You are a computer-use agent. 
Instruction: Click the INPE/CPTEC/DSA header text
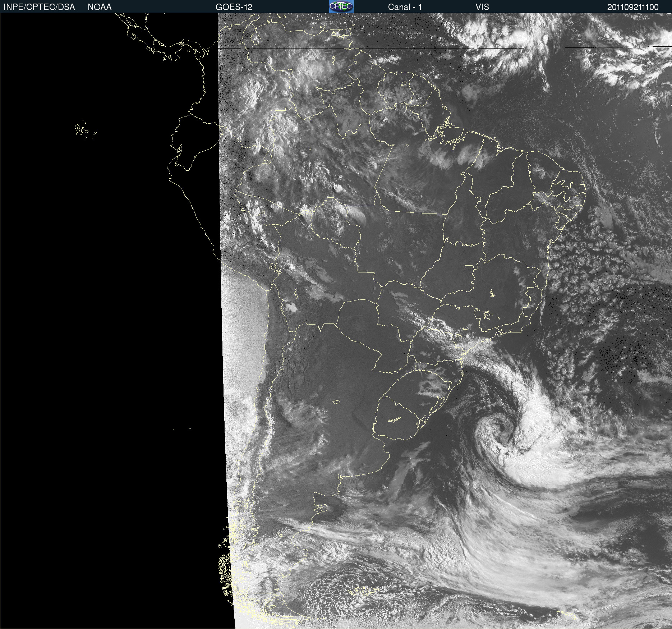coord(39,7)
